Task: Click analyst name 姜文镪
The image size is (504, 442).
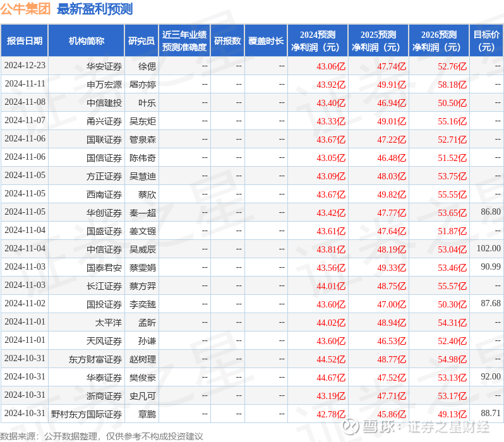Action: point(142,232)
